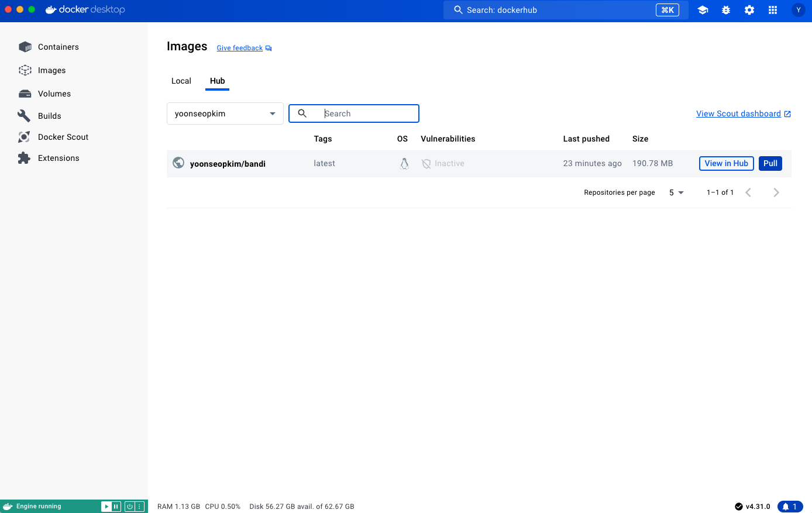
Task: Open Docker Scout in the sidebar
Action: pos(63,137)
